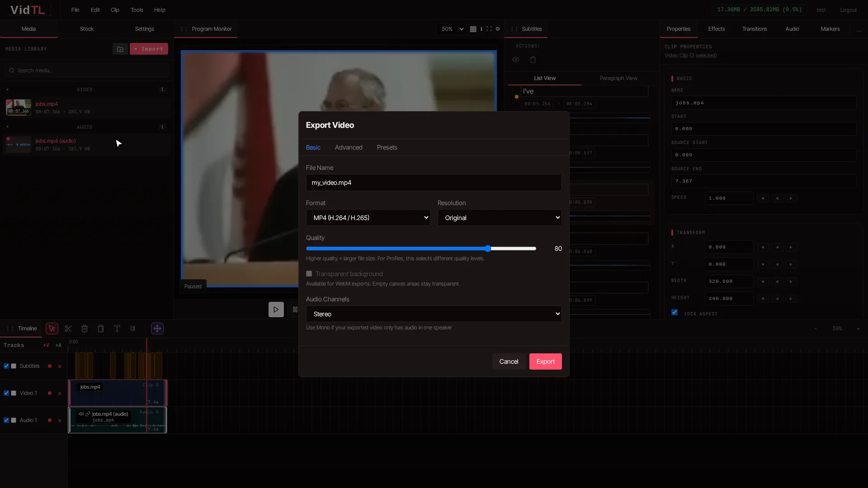Click the timeline zoom-in plus button
Image resolution: width=868 pixels, height=488 pixels.
coord(858,329)
